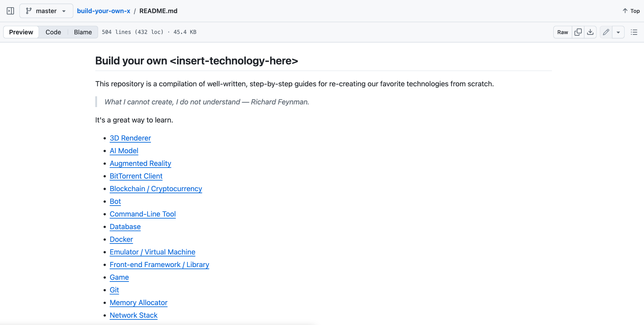Viewport: 644px width, 325px height.
Task: Open the master branch selector
Action: [46, 10]
